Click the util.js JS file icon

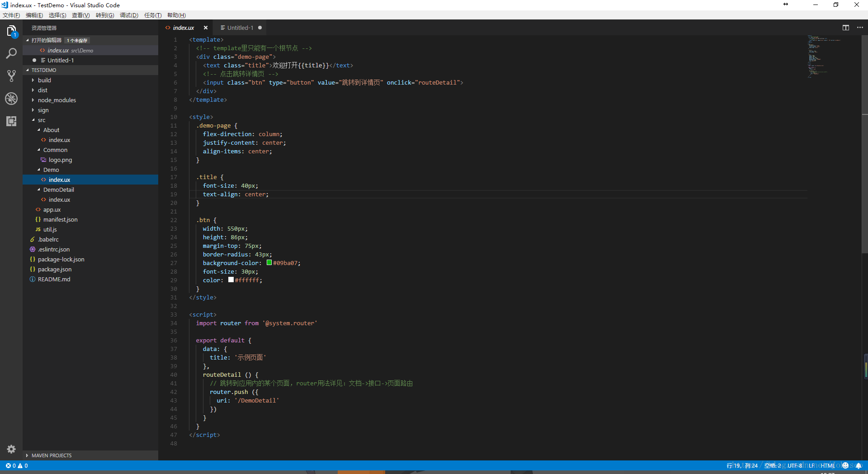click(38, 229)
